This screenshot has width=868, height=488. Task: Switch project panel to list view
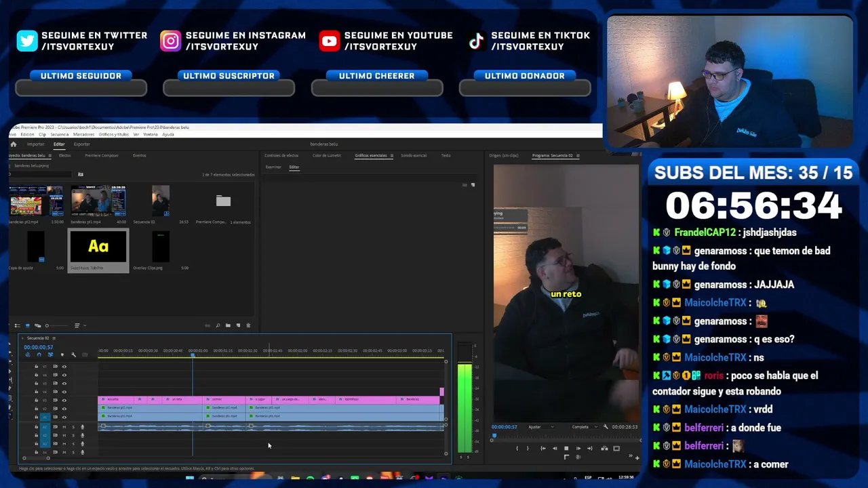coord(18,326)
